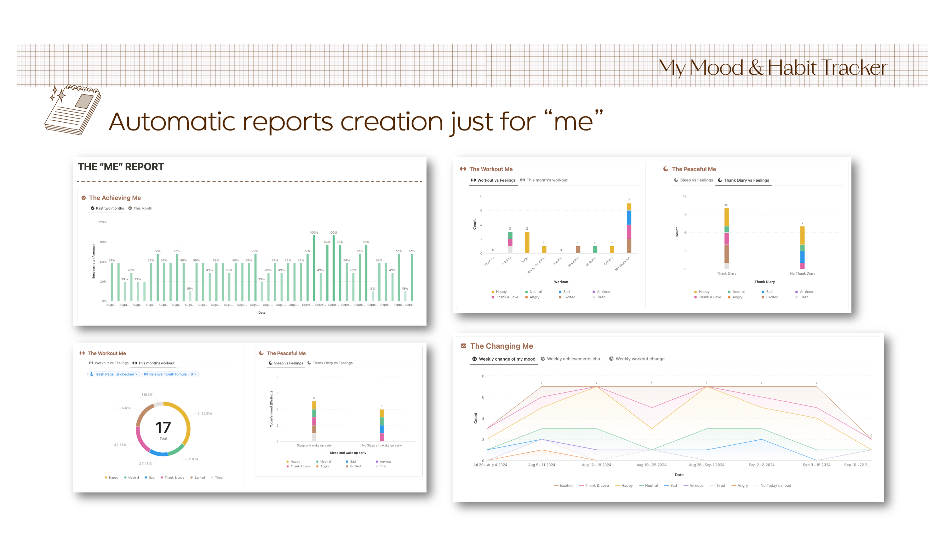
Task: Click the checkmark icon beside The Achieving Me
Action: (x=83, y=198)
